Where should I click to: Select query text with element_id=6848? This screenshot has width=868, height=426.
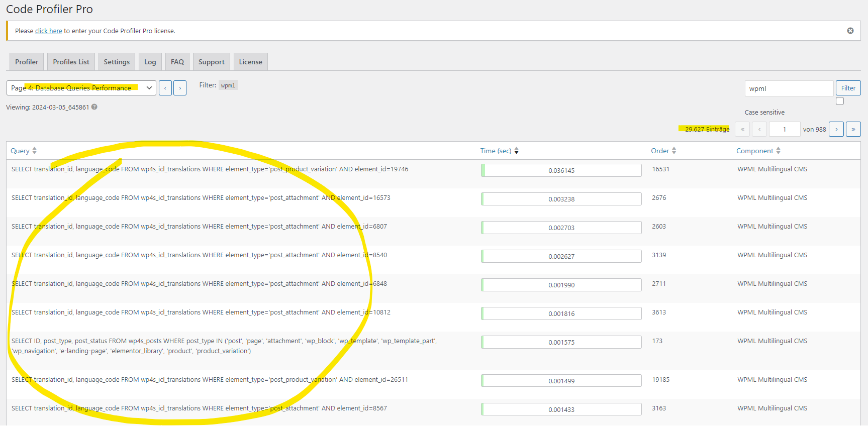pos(200,284)
